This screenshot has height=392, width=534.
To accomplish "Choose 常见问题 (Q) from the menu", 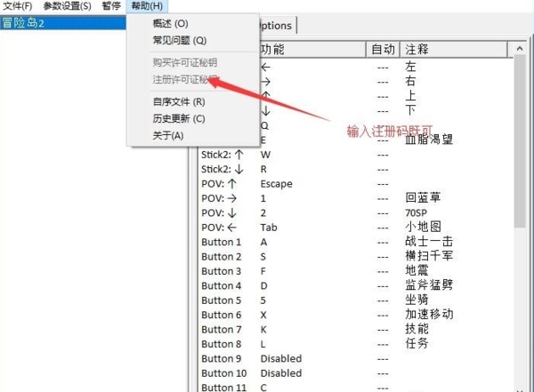I will pyautogui.click(x=180, y=41).
